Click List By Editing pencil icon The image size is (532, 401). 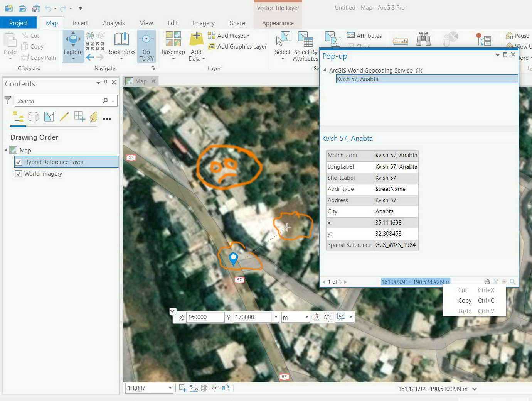point(64,117)
